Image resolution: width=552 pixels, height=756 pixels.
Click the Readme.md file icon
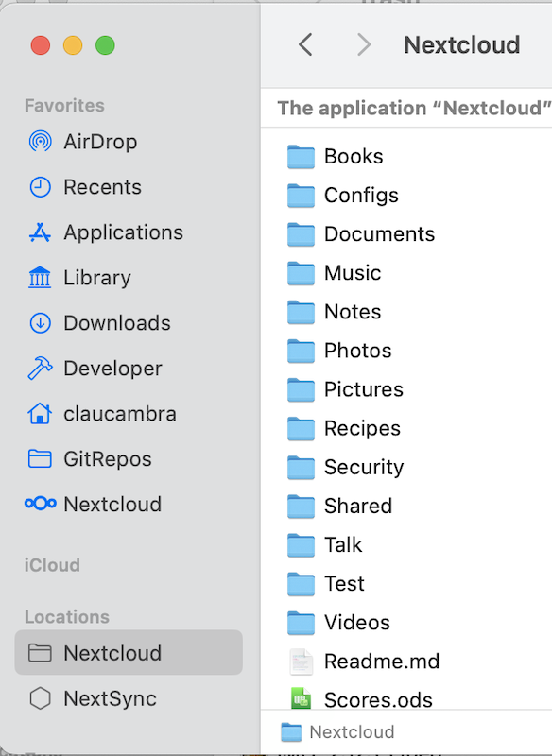(x=302, y=661)
